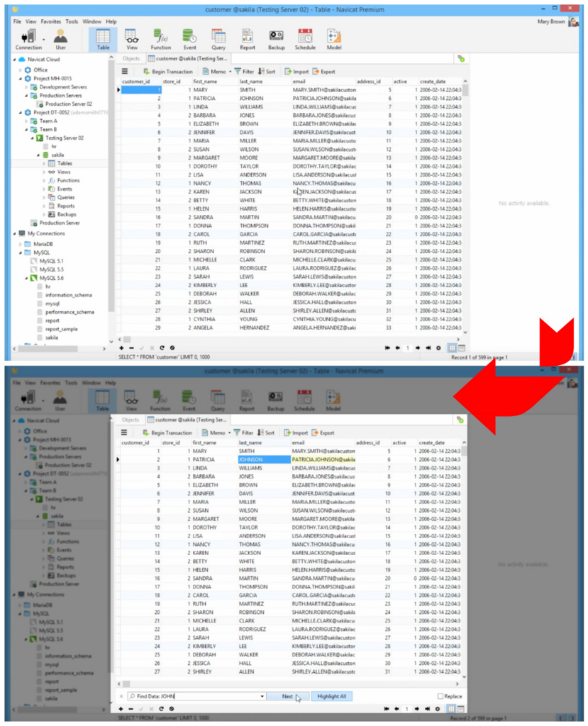Open the Find Data dropdown arrow
Viewport: 588px width, 726px height.
tap(262, 696)
